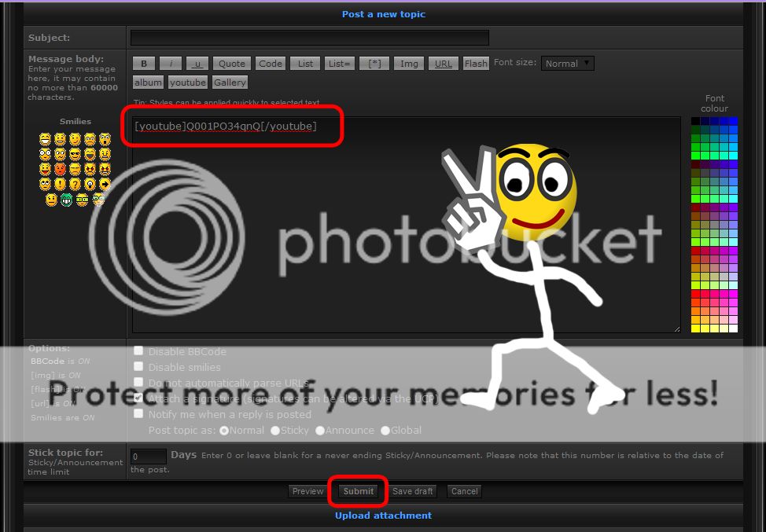Insert the arrow smiley

pos(105,185)
